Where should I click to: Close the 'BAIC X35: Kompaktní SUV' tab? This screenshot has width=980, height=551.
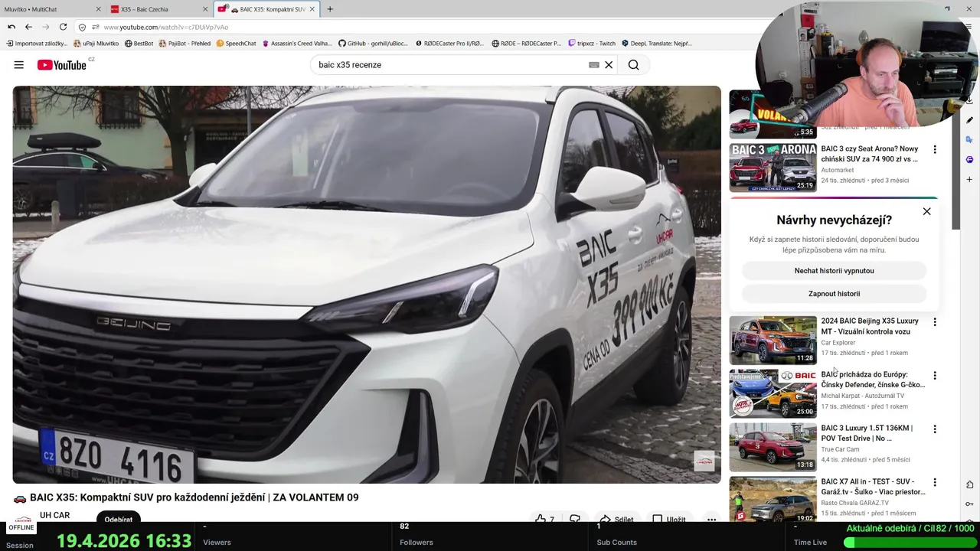point(314,9)
